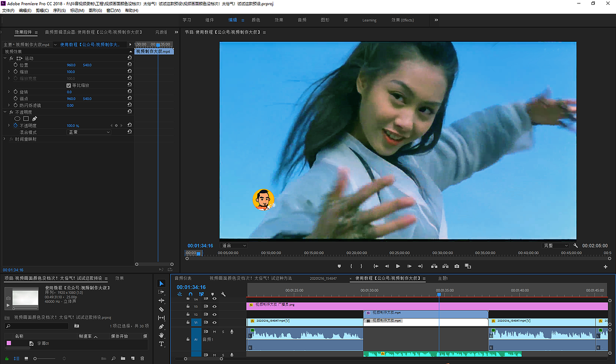Click the trash Clear icon in Project panel

142,358
